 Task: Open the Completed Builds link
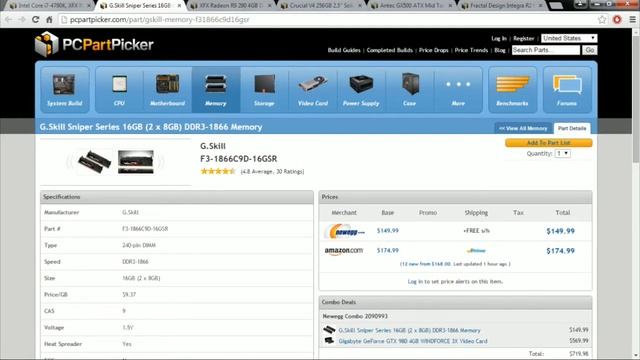coord(390,50)
